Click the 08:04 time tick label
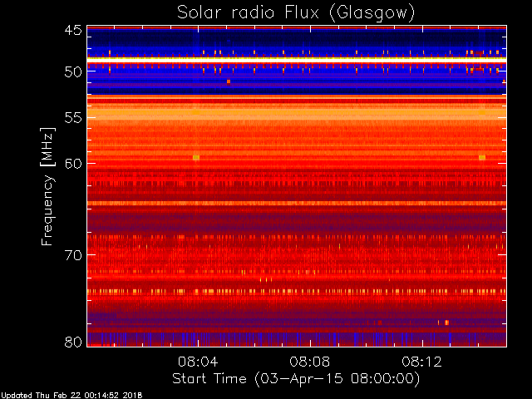Viewport: 532px width, 399px height. tap(198, 362)
